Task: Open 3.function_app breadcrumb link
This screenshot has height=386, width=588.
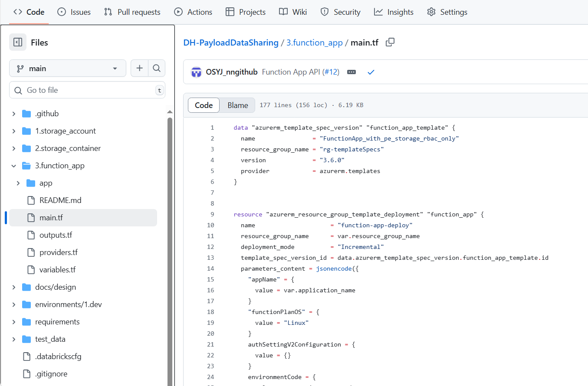Action: pyautogui.click(x=315, y=43)
